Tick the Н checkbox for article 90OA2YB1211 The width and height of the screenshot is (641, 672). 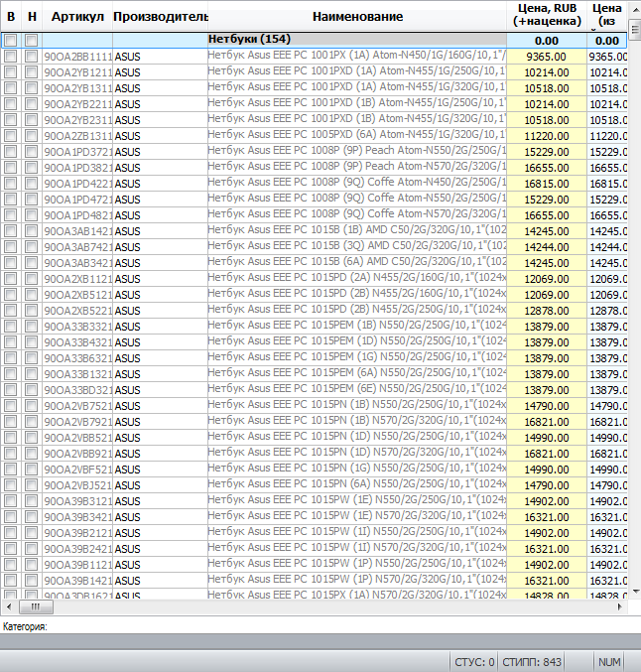coord(31,72)
